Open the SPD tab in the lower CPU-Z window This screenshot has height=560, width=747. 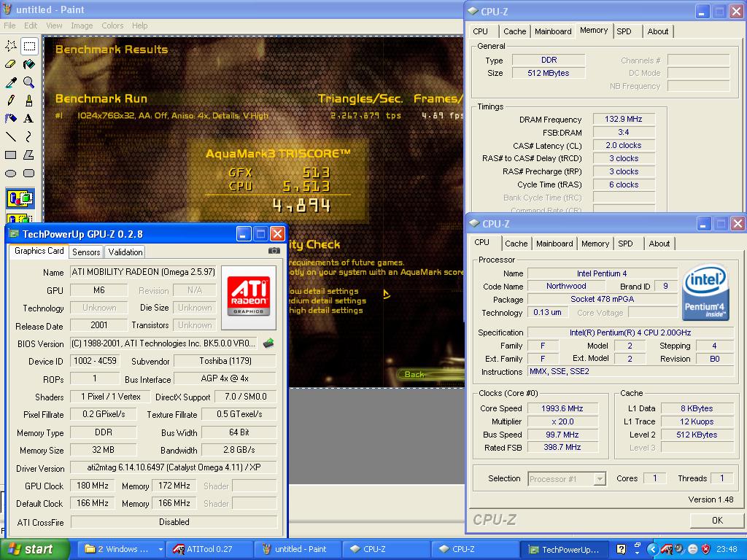click(x=625, y=244)
